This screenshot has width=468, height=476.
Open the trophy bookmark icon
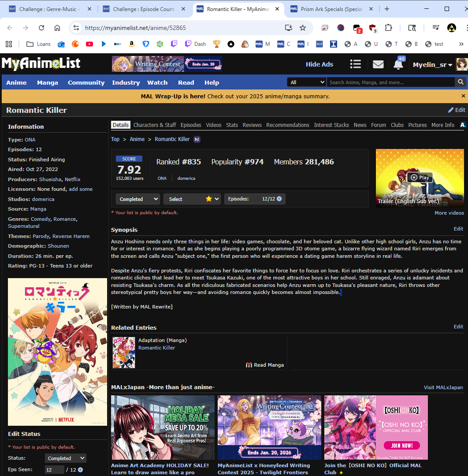[x=216, y=44]
